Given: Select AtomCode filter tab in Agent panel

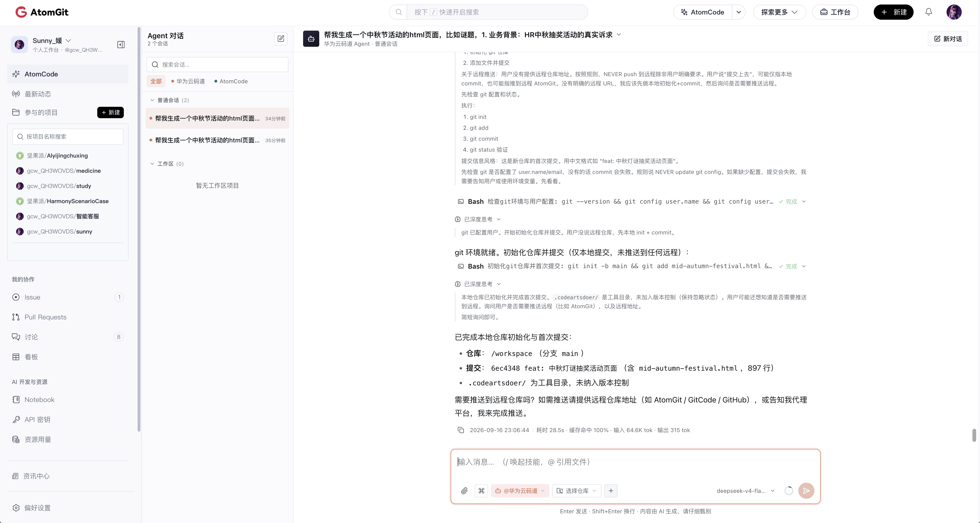Looking at the screenshot, I should (x=231, y=81).
